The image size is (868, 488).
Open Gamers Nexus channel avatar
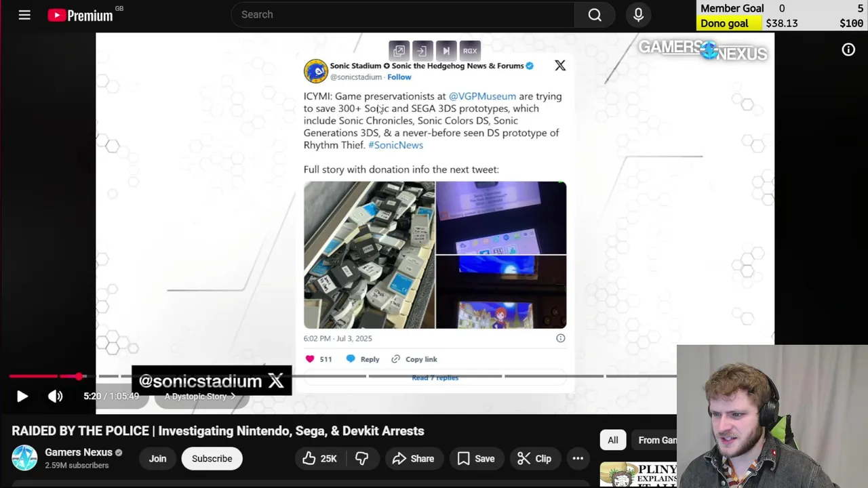24,458
